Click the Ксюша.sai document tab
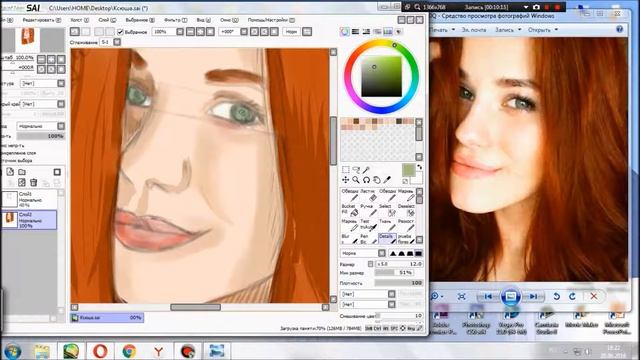The height and width of the screenshot is (360, 640). point(107,318)
